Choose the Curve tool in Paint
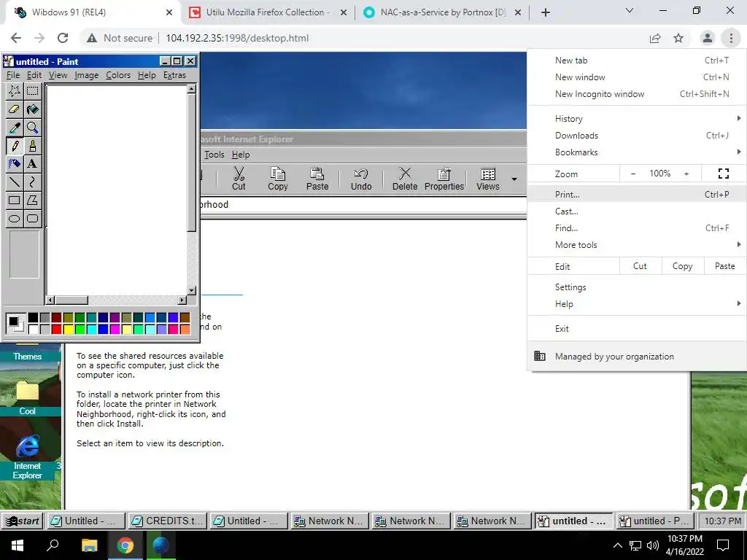747x560 pixels. pos(32,182)
